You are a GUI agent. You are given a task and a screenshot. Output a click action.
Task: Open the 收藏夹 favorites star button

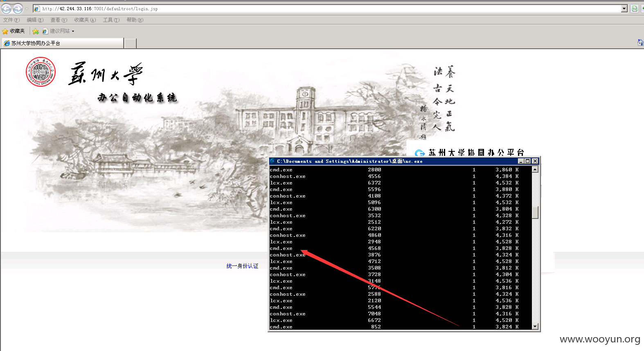click(14, 31)
